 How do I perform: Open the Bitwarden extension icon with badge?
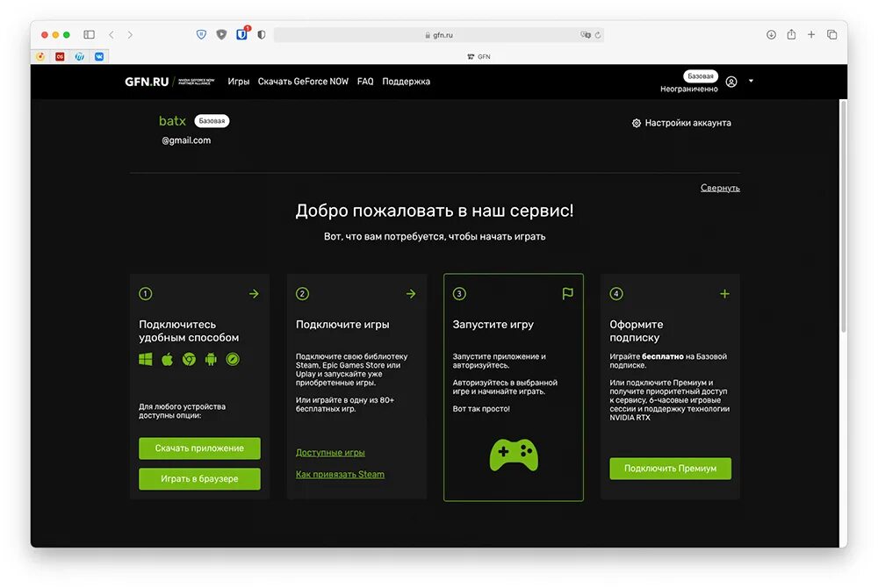[242, 34]
